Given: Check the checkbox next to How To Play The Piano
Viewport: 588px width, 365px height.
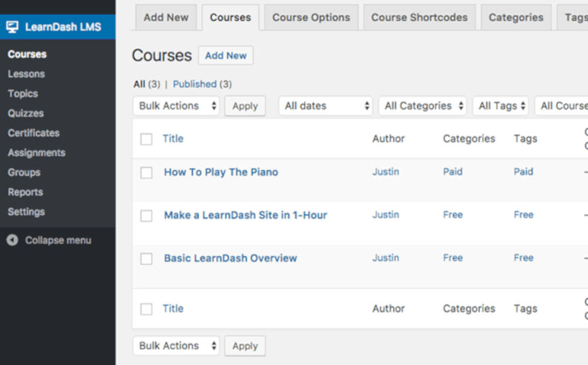Looking at the screenshot, I should [x=146, y=172].
